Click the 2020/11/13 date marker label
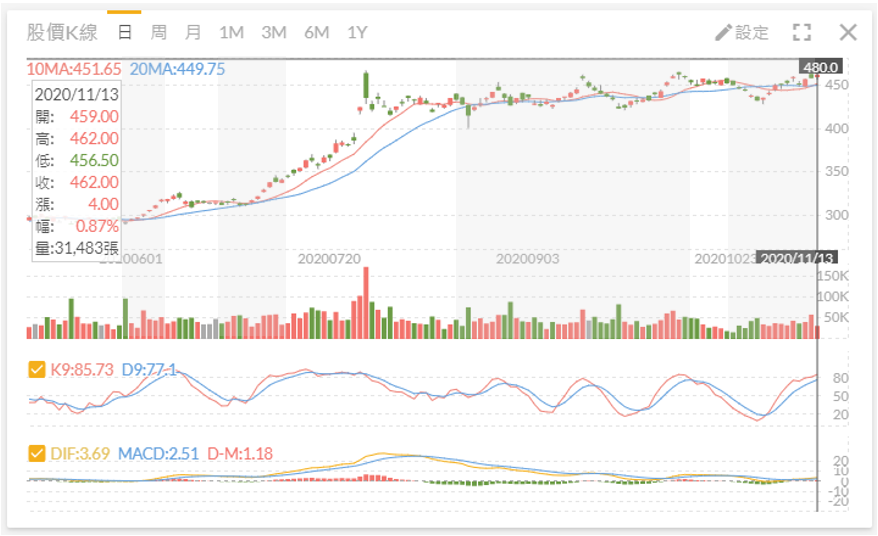 [797, 258]
